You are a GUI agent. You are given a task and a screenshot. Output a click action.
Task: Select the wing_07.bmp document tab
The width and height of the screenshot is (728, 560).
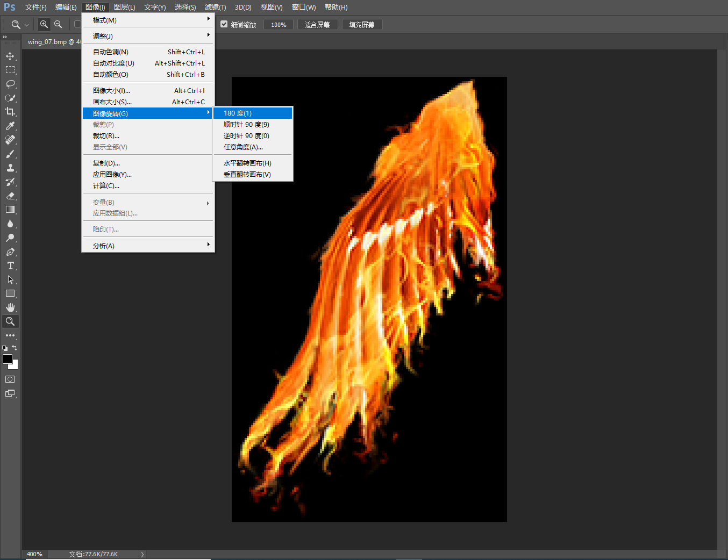[54, 41]
